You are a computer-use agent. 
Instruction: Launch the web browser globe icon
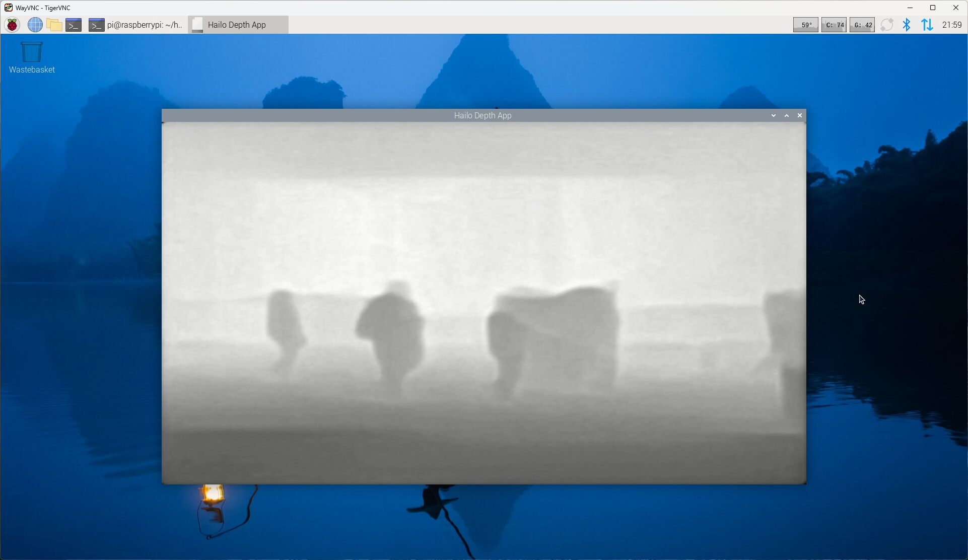pyautogui.click(x=35, y=25)
